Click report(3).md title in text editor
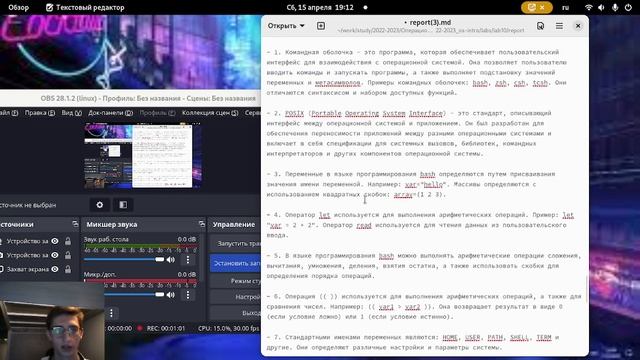640x360 pixels. 430,22
